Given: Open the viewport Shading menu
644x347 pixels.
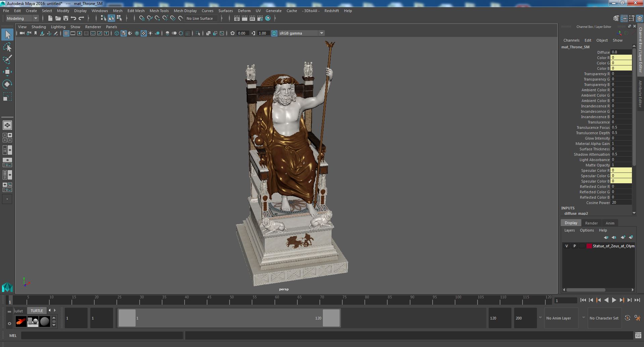Looking at the screenshot, I should click(39, 27).
